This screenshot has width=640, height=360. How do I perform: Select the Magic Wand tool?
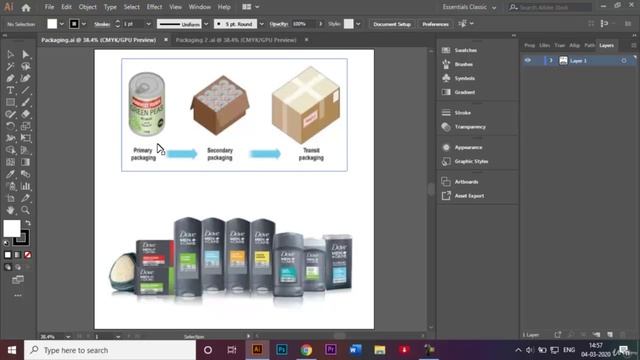pyautogui.click(x=10, y=66)
